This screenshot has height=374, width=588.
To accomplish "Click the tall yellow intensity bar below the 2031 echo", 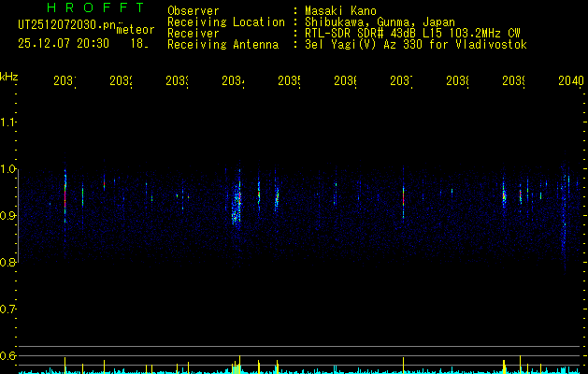I will (x=65, y=366).
